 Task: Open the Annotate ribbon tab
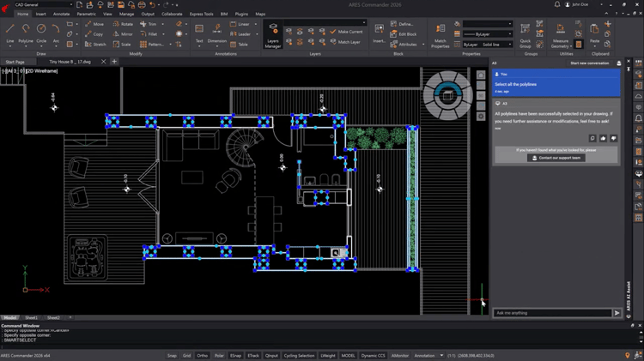pyautogui.click(x=61, y=14)
